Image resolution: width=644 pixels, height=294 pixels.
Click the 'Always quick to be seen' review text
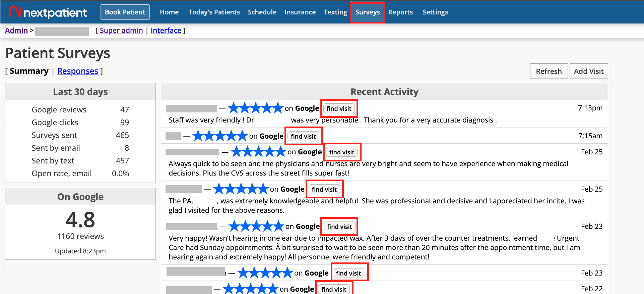point(369,168)
